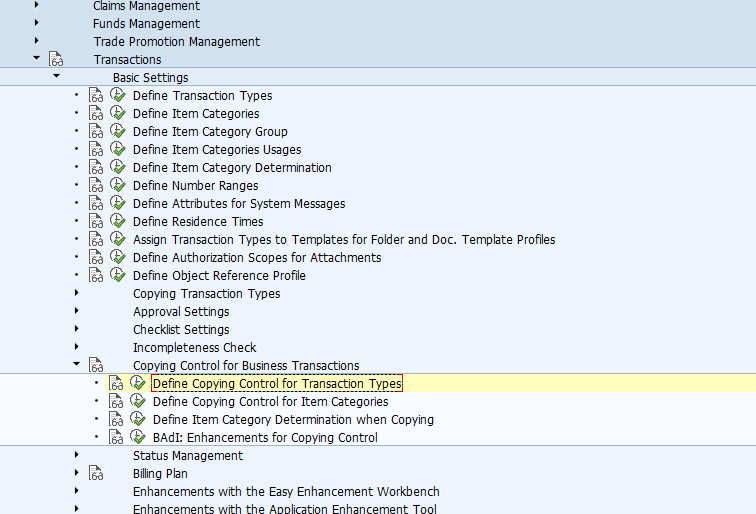Execute activity for Define Object Reference Profile

[118, 275]
